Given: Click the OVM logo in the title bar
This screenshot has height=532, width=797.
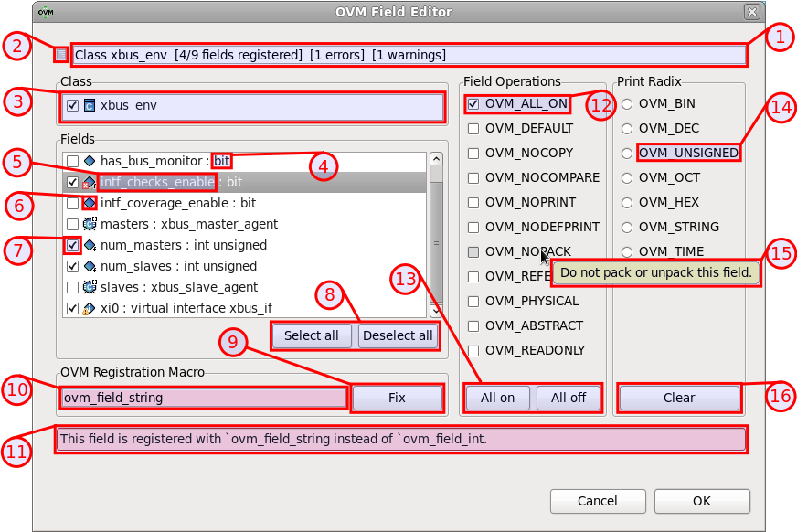Looking at the screenshot, I should 44,11.
